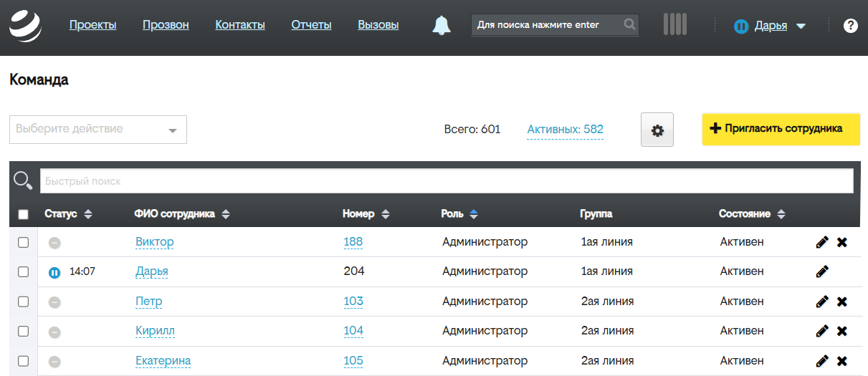Image resolution: width=868 pixels, height=376 pixels.
Task: Focus the top search field
Action: (555, 25)
